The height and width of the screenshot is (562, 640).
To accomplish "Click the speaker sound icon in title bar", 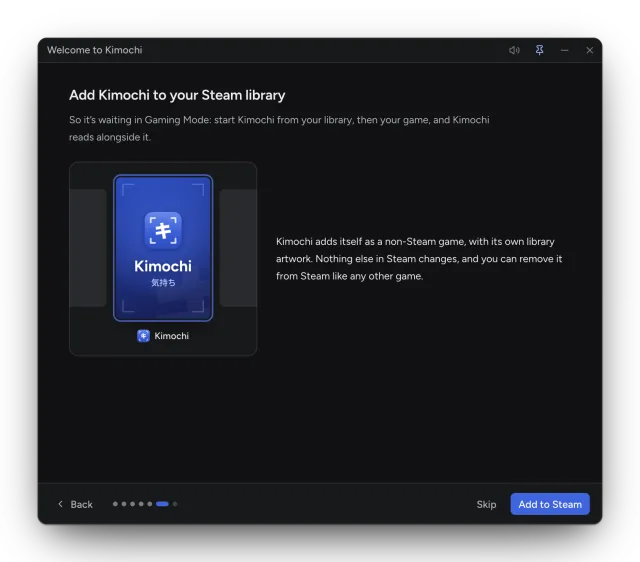I will [514, 50].
